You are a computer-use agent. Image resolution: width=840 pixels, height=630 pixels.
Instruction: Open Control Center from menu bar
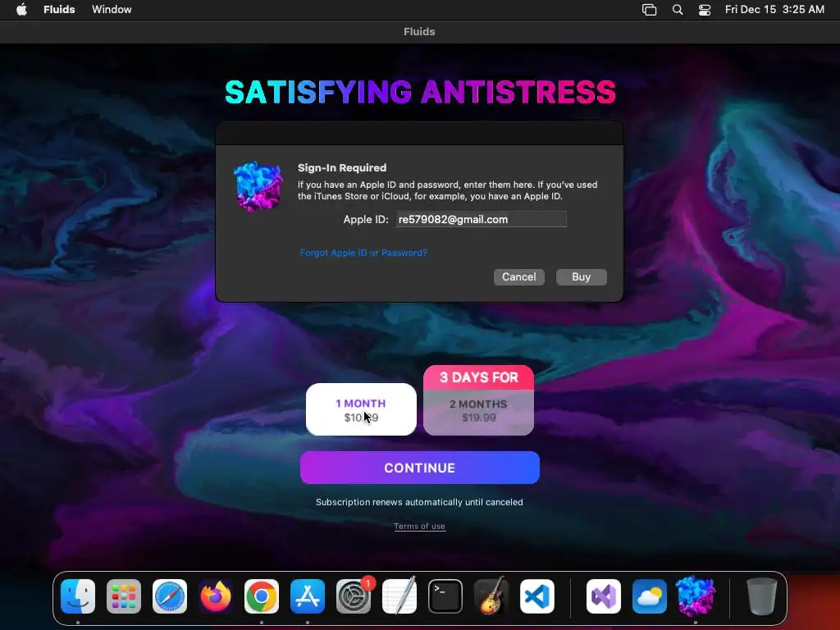(x=705, y=10)
